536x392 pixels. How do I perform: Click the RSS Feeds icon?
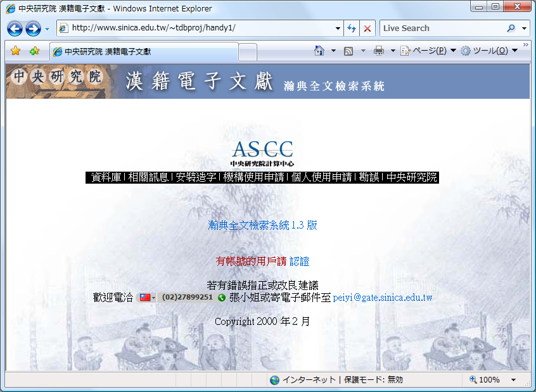click(x=348, y=51)
